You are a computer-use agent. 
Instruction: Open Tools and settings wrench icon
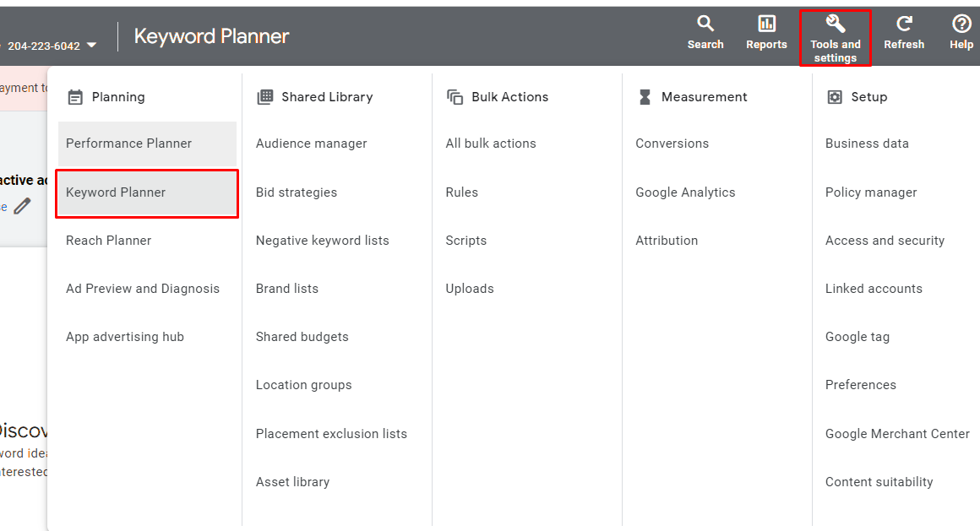(835, 24)
